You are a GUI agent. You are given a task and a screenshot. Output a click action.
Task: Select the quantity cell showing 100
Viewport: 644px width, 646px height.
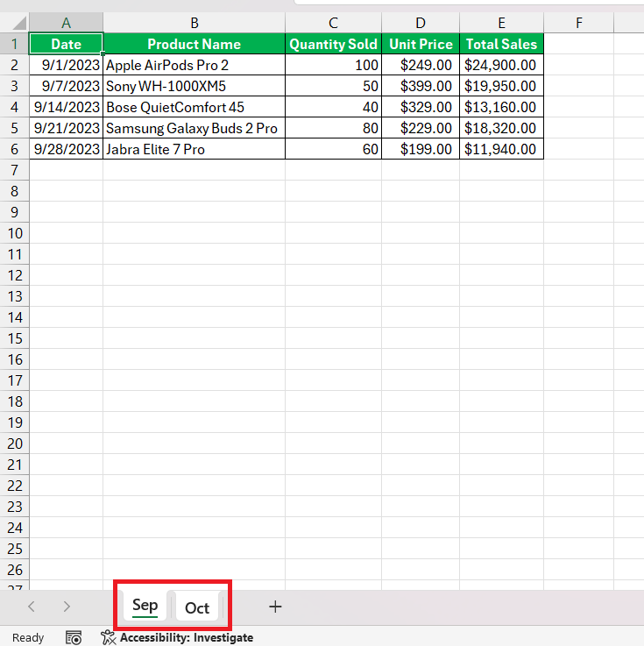coord(333,65)
